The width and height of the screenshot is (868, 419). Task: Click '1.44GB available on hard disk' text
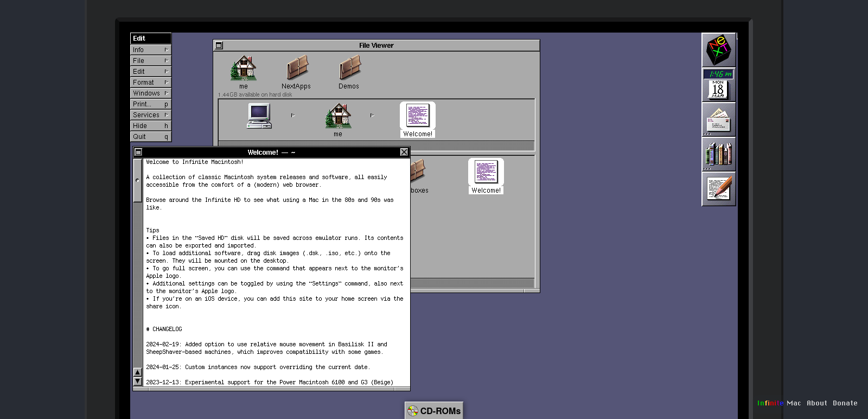coord(255,94)
